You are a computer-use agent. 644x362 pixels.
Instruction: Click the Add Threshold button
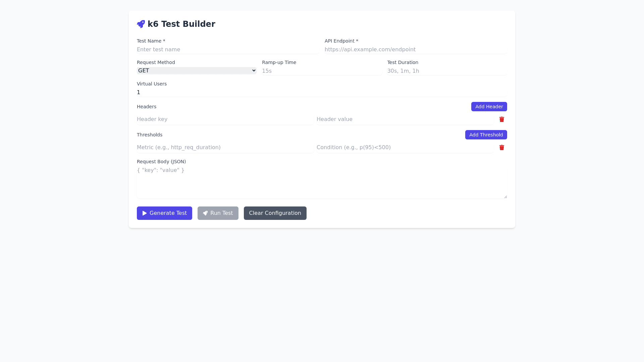coord(486,135)
